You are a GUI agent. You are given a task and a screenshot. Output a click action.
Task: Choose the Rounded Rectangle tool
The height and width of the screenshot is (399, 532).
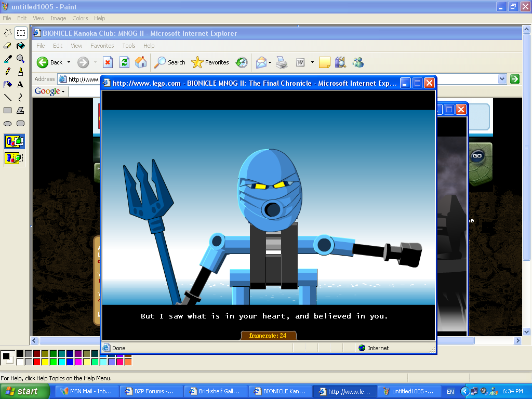click(x=21, y=124)
